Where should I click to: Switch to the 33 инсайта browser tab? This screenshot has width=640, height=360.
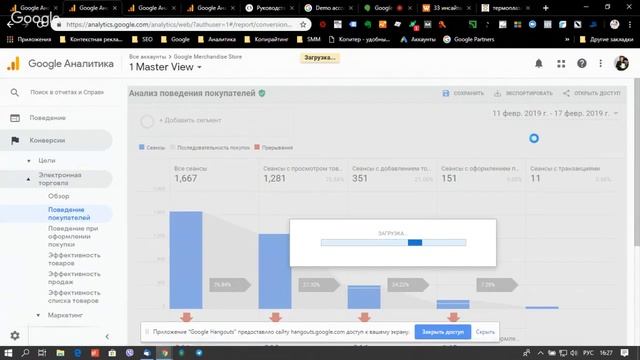point(448,8)
